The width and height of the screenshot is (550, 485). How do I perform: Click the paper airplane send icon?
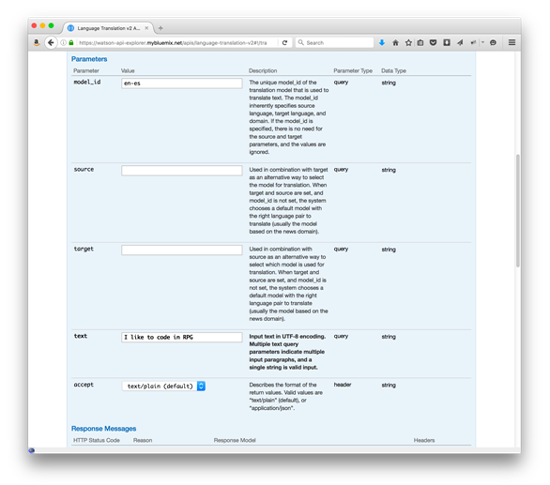click(x=460, y=42)
